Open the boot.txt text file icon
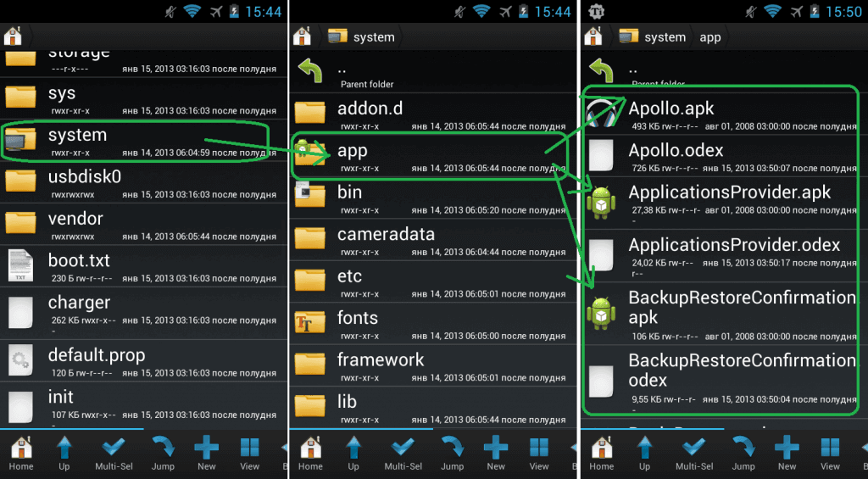868x479 pixels. click(x=21, y=266)
